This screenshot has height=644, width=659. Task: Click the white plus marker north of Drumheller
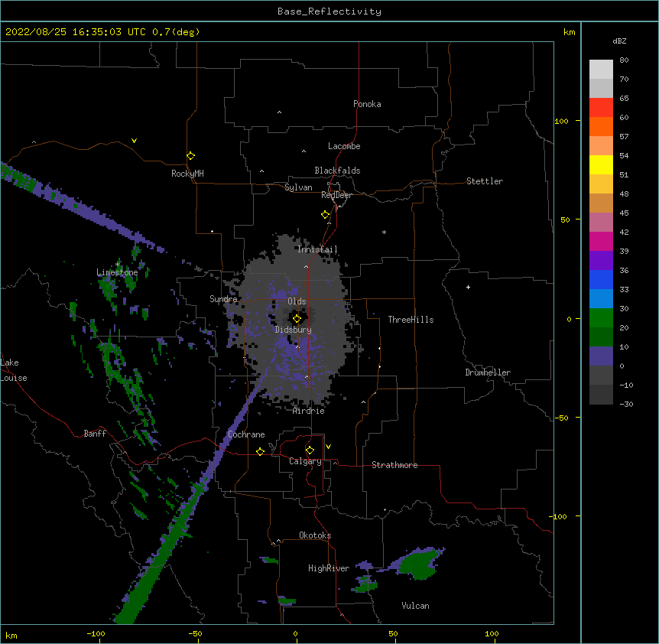click(468, 287)
